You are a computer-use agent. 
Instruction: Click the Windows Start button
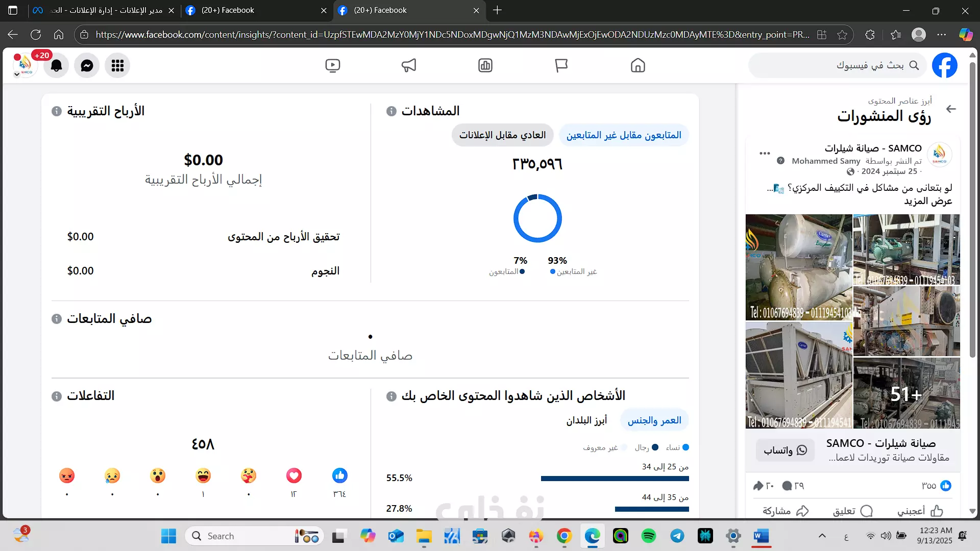tap(168, 536)
